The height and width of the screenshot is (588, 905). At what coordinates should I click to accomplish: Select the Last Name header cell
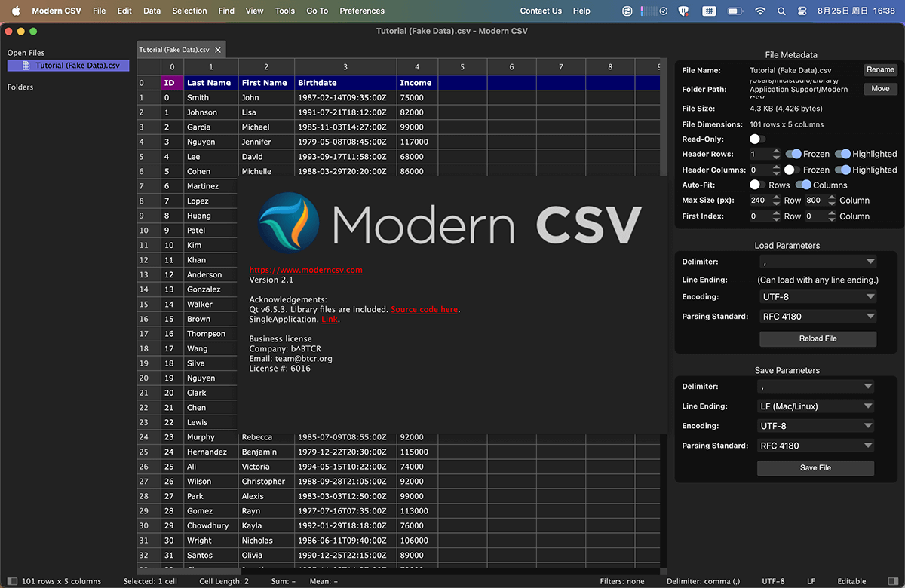click(210, 83)
